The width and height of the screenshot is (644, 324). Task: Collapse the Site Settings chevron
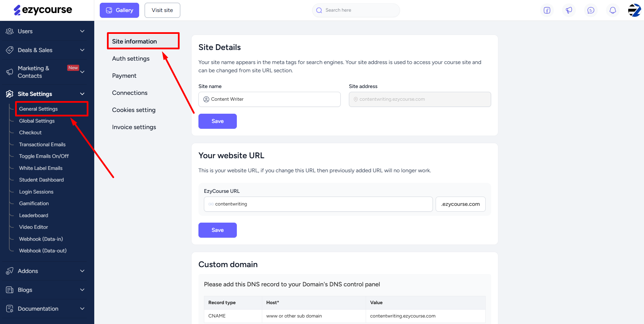point(82,94)
